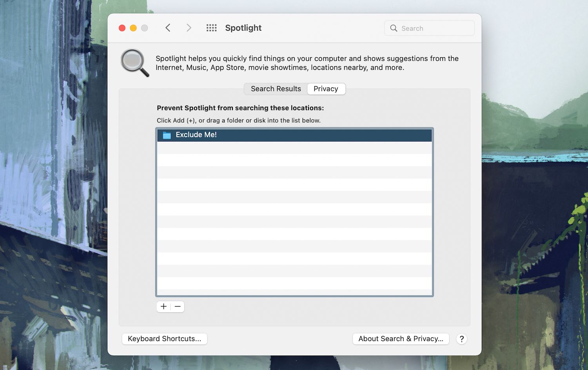Click the Spotlight magnifying glass icon
Screen dimensions: 588x370
134,63
